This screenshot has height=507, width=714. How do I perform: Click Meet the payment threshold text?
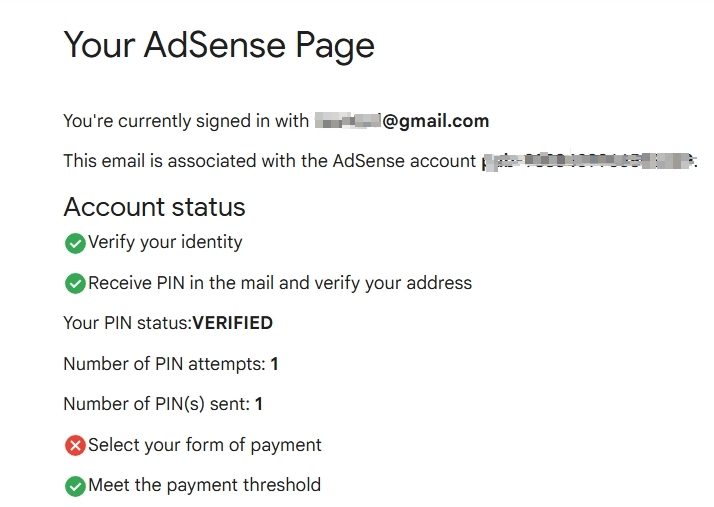(x=204, y=485)
